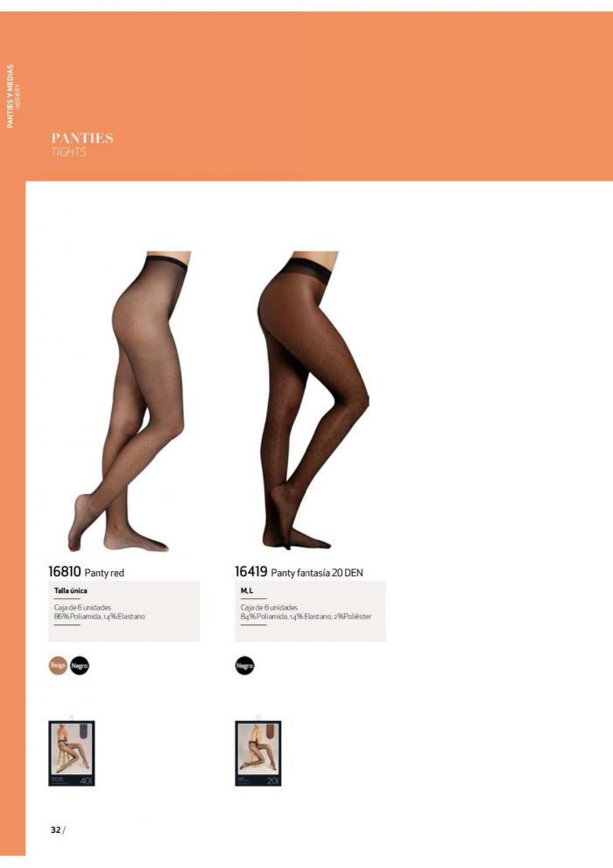Image resolution: width=613 pixels, height=868 pixels.
Task: Click product code 16810
Action: pyautogui.click(x=65, y=571)
